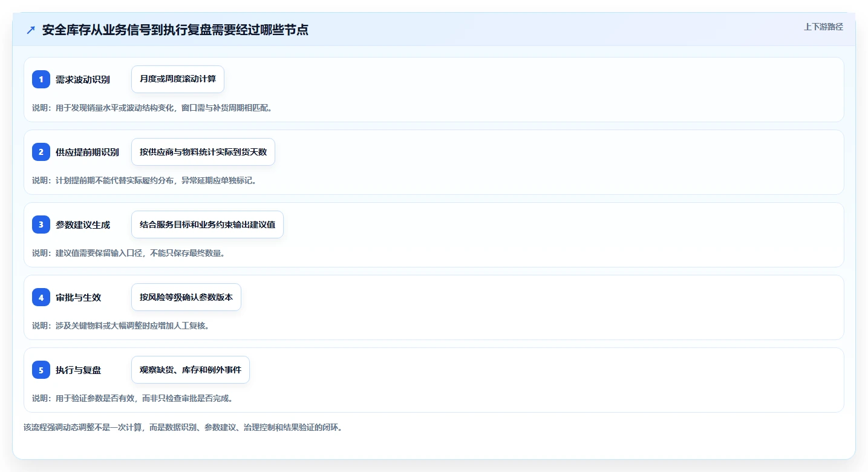Click the note 用于发现销量水平或波动结构变化
This screenshot has width=868, height=472.
[116, 108]
